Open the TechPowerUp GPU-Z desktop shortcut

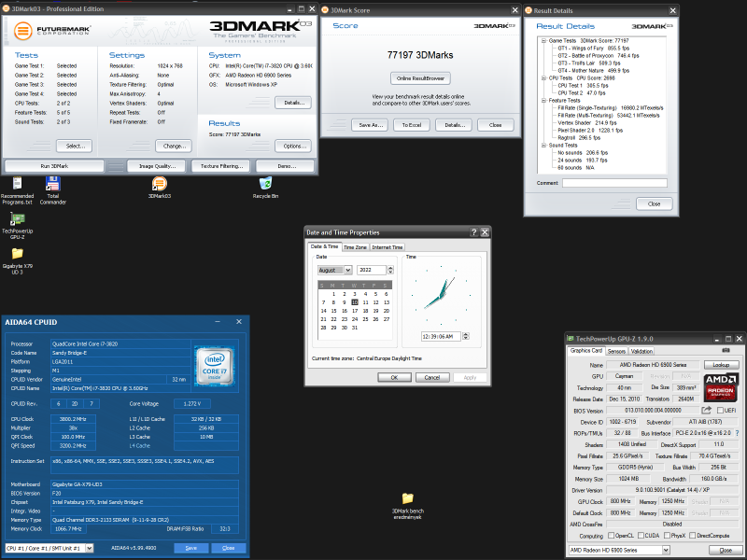point(17,226)
